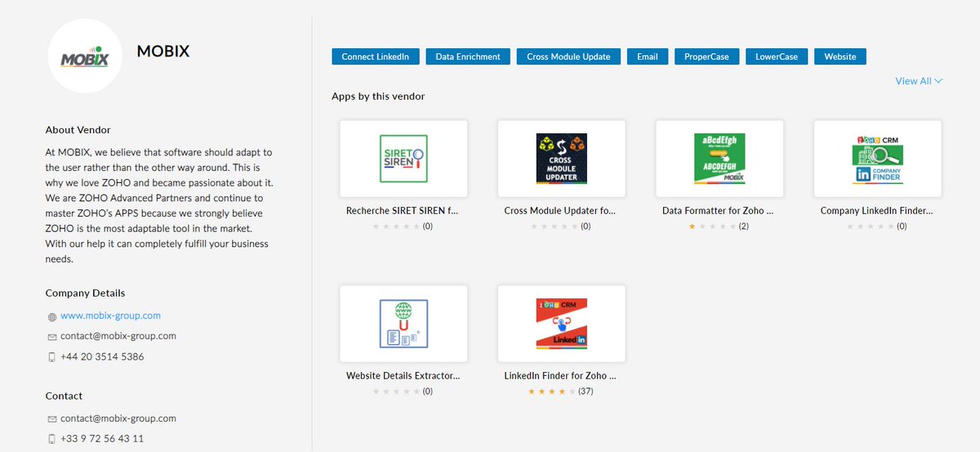Click company contact@mobix-group.com email under Company Details
This screenshot has height=452, width=980.
click(118, 336)
